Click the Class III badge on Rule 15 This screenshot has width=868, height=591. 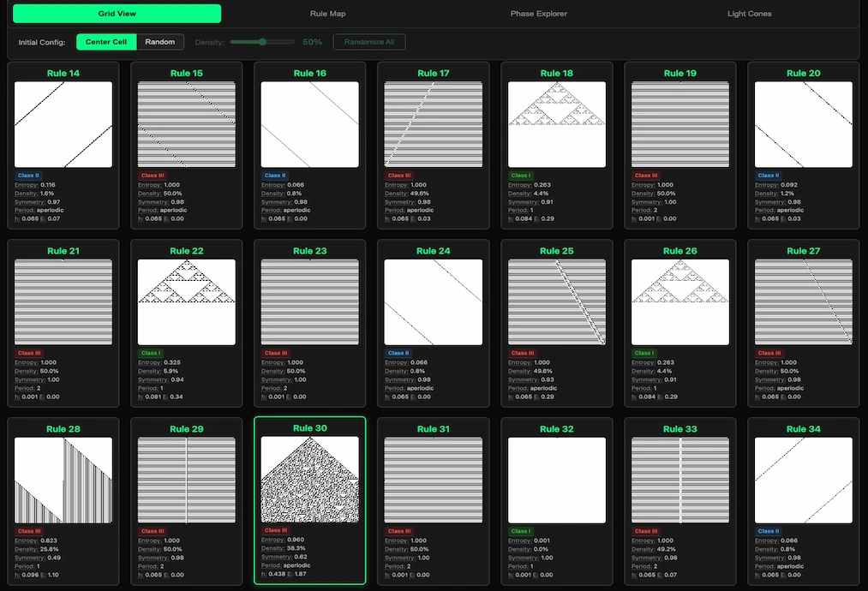152,176
